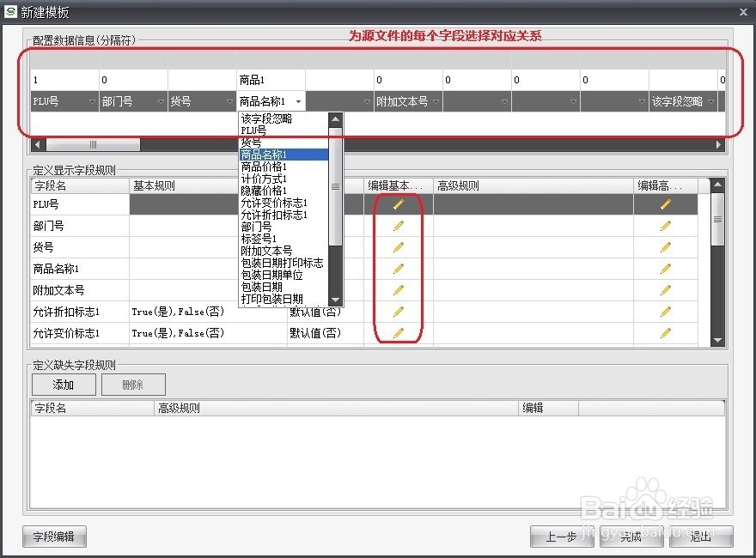The width and height of the screenshot is (756, 558).
Task: Edit basic rule for 商品名称1
Action: [397, 268]
